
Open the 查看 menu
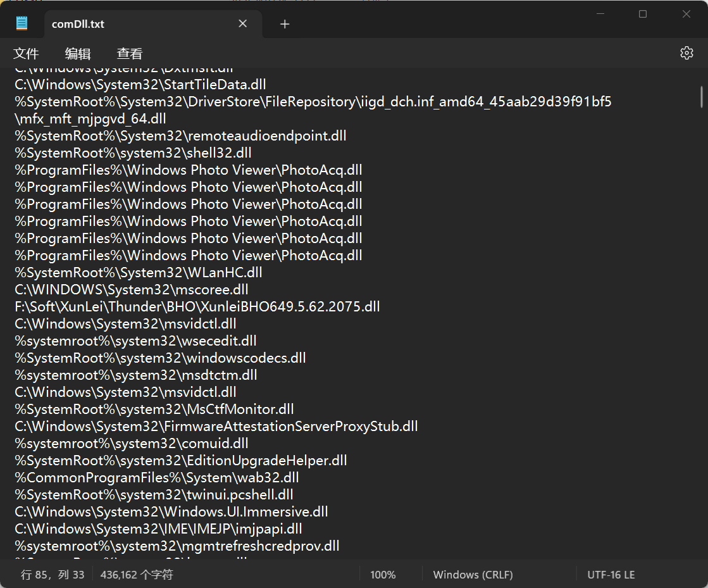[130, 54]
